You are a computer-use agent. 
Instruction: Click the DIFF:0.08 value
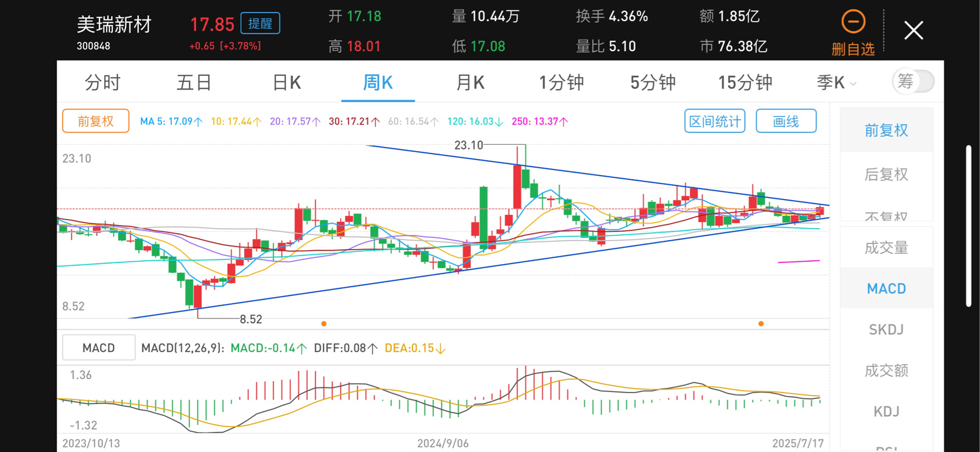(x=346, y=348)
